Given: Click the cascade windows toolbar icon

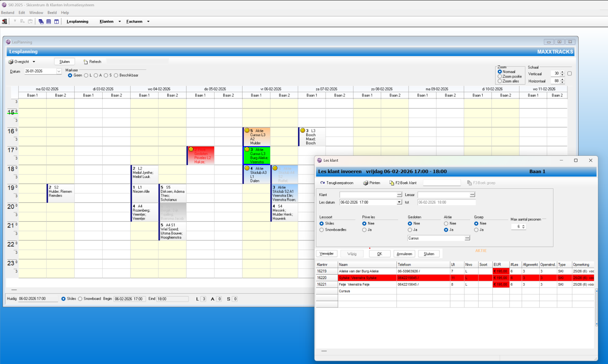Looking at the screenshot, I should point(41,21).
